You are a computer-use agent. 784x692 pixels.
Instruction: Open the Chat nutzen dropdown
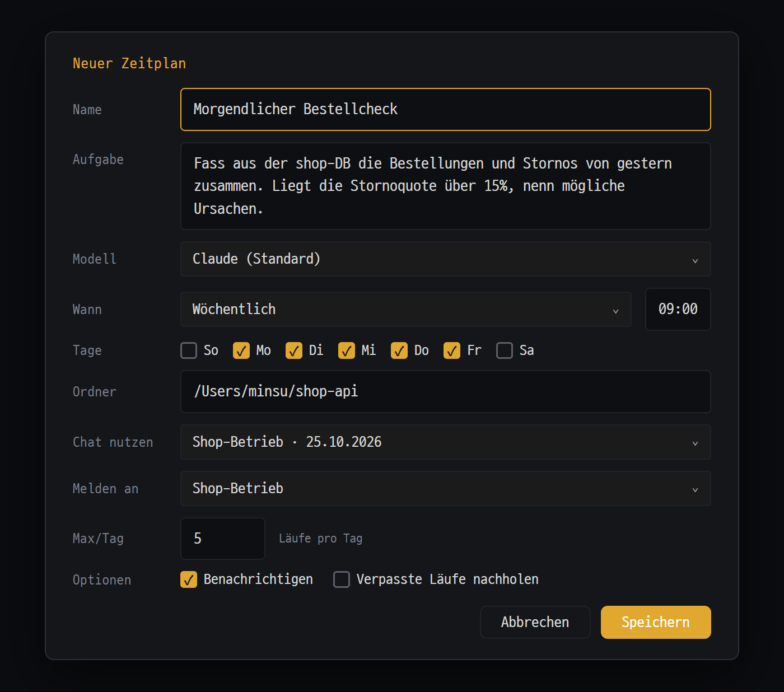pos(446,442)
